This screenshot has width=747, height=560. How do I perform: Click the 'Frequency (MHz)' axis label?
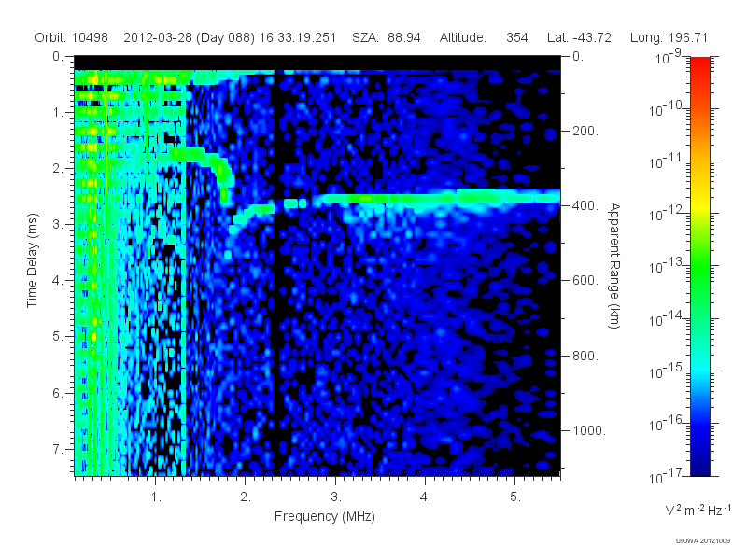324,517
